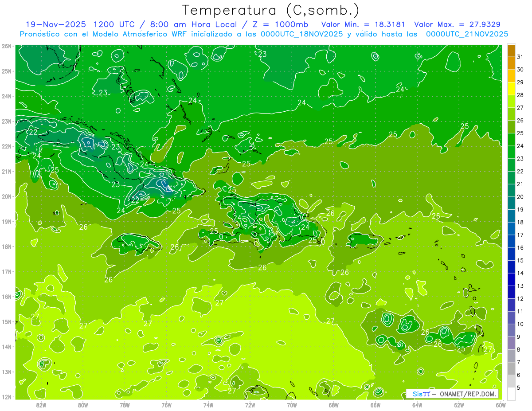Click the '74W' longitude axis label
The width and height of the screenshot is (532, 411).
point(208,405)
